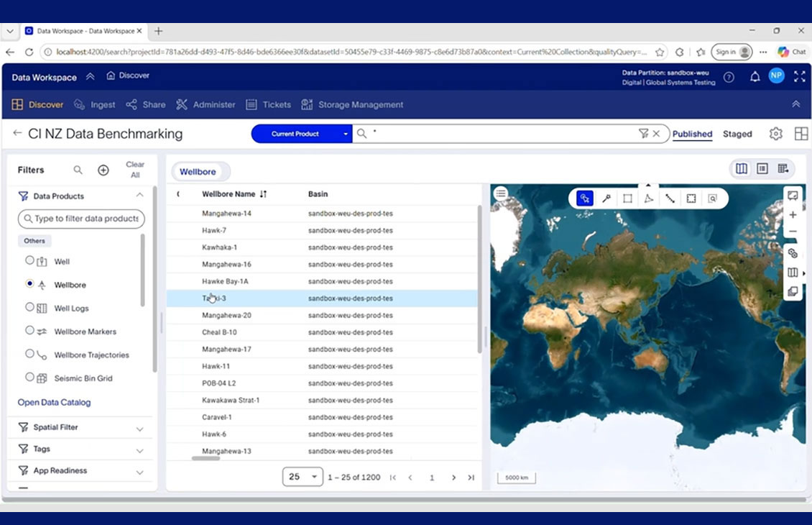Click the Discover home icon in header
Image resolution: width=812 pixels, height=525 pixels.
111,76
